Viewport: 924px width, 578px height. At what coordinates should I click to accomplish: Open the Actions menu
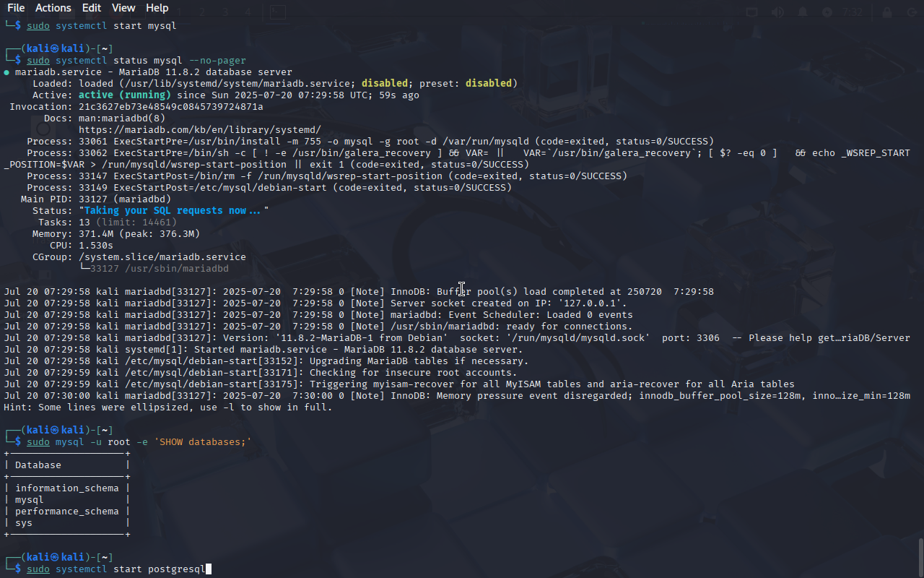tap(53, 8)
